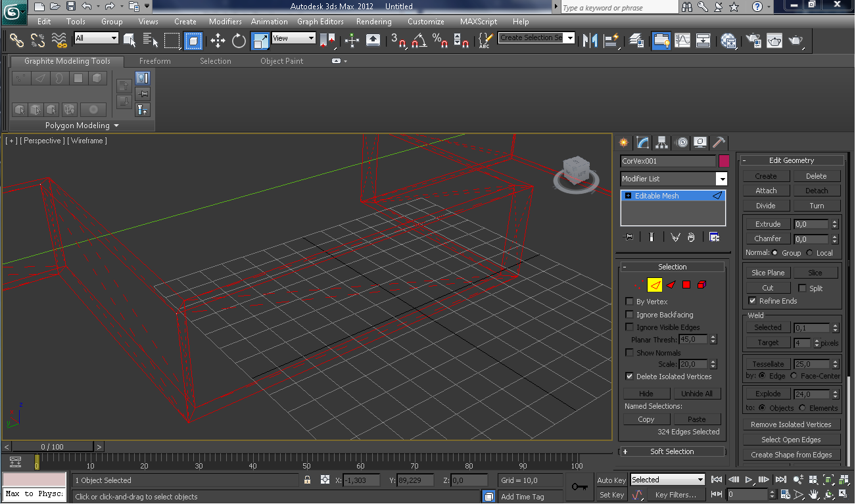Open the Utilities panel hammer icon
This screenshot has width=856, height=504.
(719, 143)
